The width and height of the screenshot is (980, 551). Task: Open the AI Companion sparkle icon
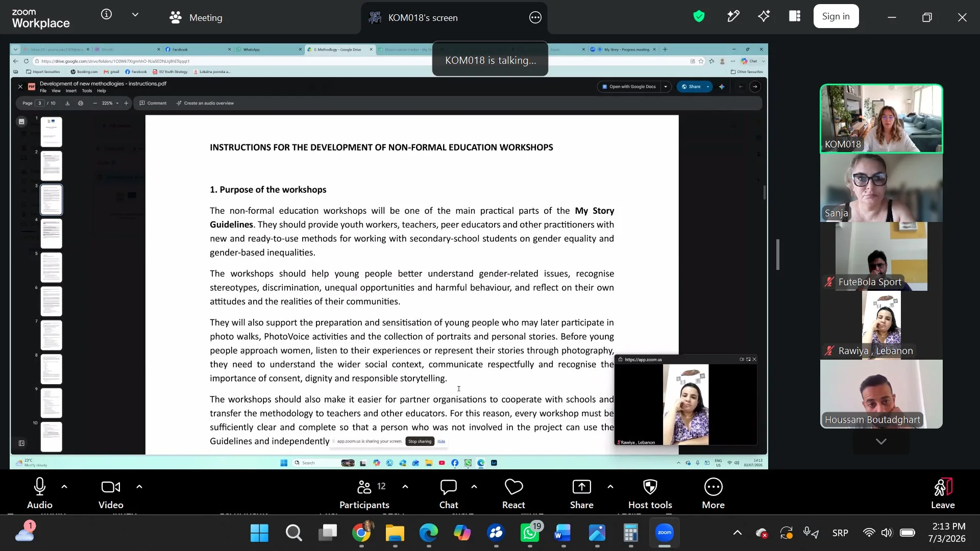[764, 16]
